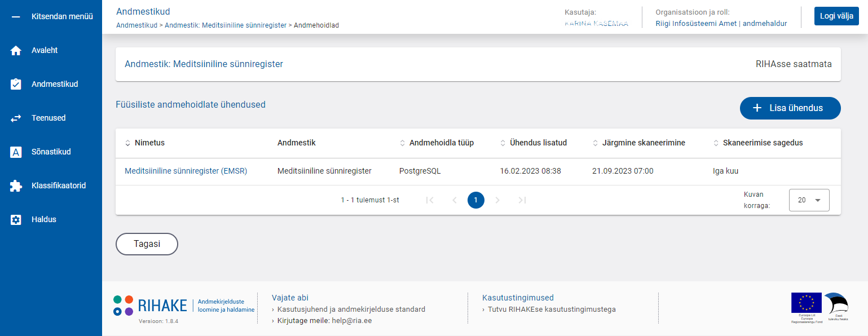Screen dimensions: 868x336
Task: Open Andmestik: Meditsiiniline sünniregister breadcrumb
Action: (x=225, y=25)
